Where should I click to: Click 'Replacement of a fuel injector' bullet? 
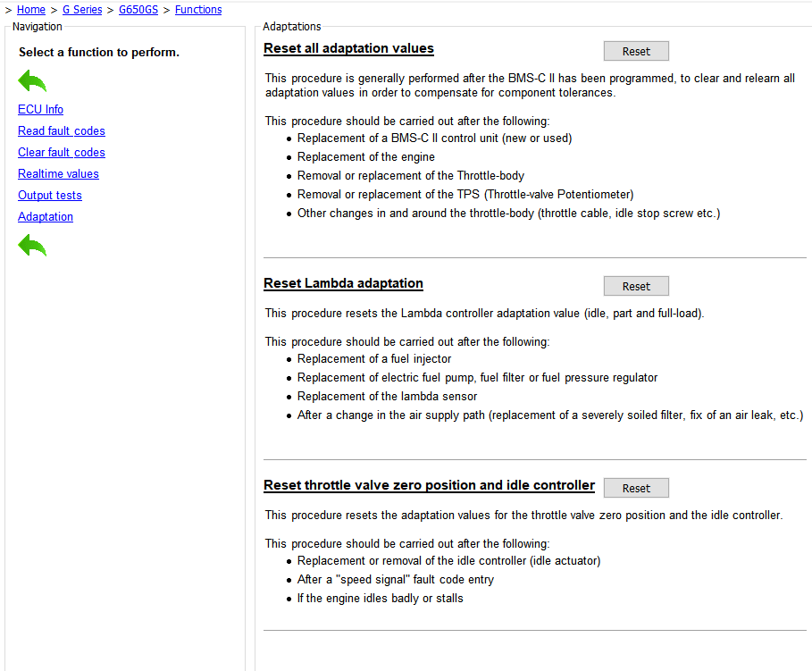click(x=374, y=359)
